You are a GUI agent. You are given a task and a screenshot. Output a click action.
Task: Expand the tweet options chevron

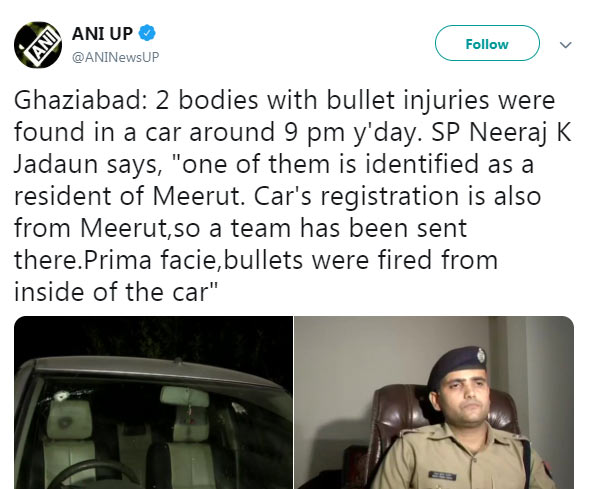(x=565, y=45)
